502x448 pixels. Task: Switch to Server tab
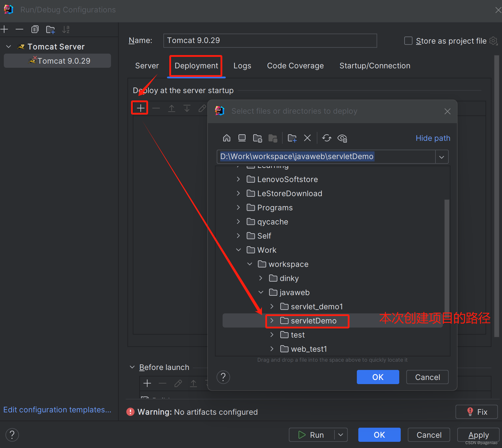coord(147,66)
